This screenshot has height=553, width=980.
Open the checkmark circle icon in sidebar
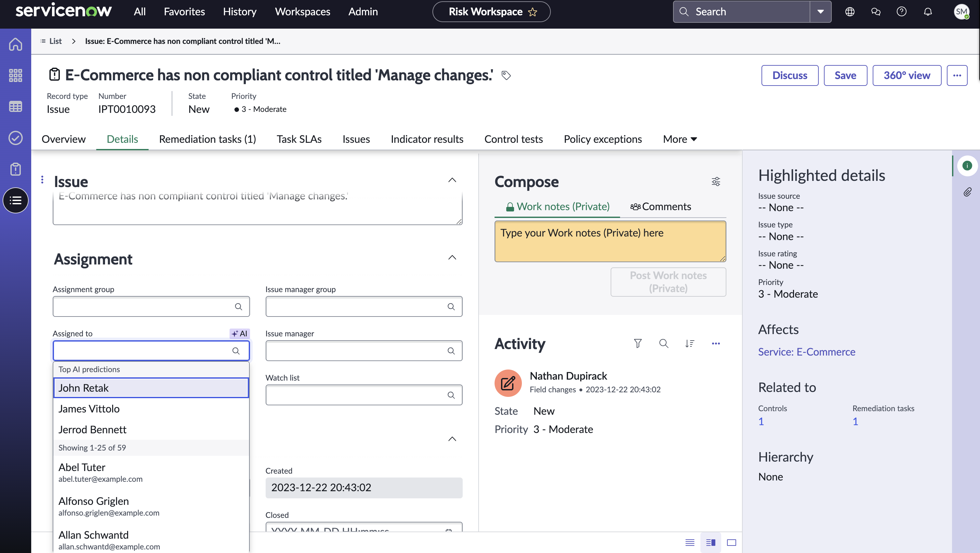[16, 138]
